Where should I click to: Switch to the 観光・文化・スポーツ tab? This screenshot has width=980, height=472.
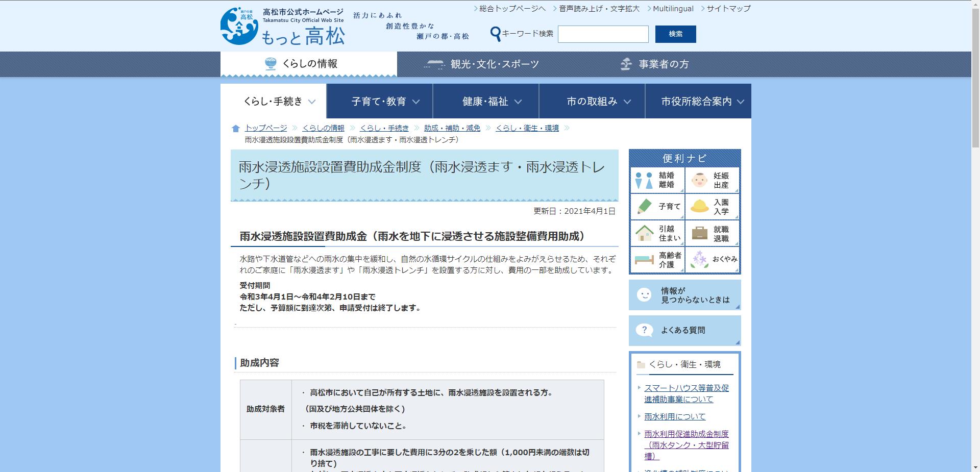coord(481,64)
